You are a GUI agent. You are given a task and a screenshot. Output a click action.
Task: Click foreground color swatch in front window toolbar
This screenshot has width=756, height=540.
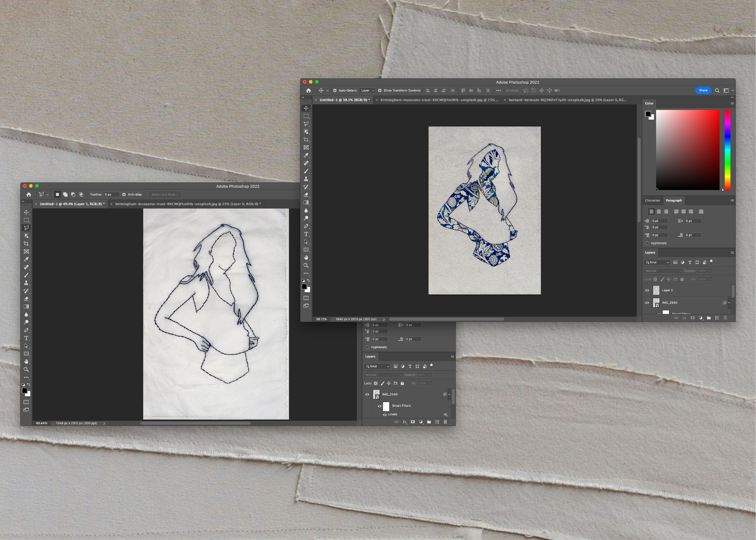point(304,287)
